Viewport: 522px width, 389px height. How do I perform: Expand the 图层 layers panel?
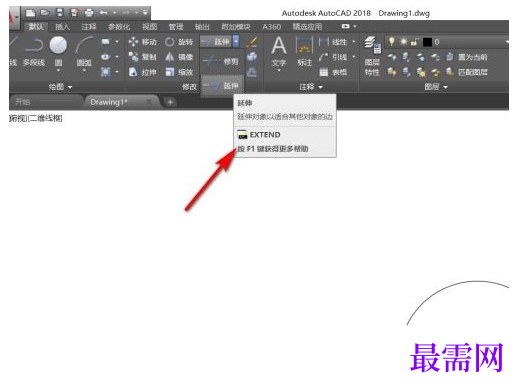pyautogui.click(x=436, y=87)
